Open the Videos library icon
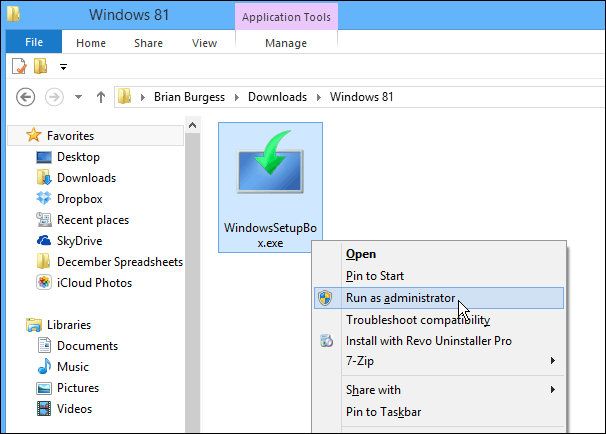606x434 pixels. [44, 408]
